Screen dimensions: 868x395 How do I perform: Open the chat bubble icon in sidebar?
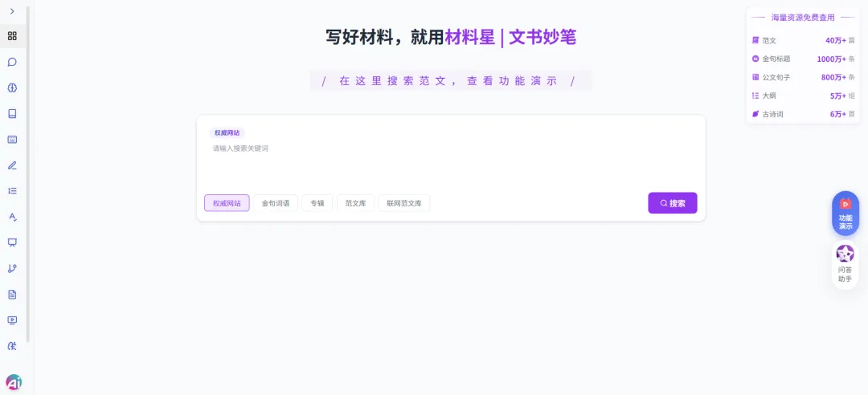(12, 62)
